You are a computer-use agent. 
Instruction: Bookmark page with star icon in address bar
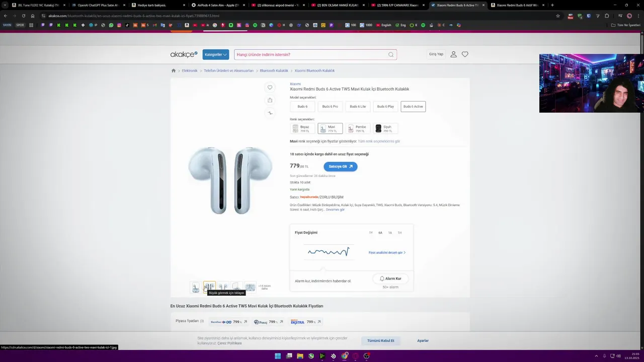558,16
